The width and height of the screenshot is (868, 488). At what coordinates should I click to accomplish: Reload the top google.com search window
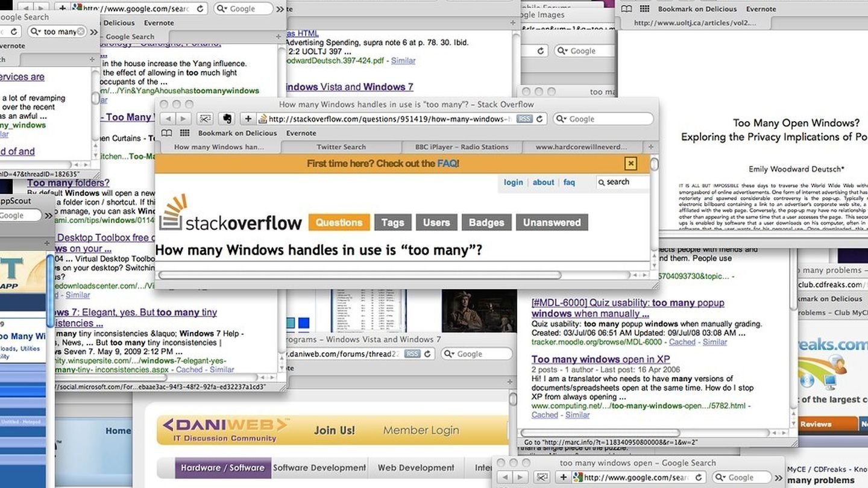201,8
